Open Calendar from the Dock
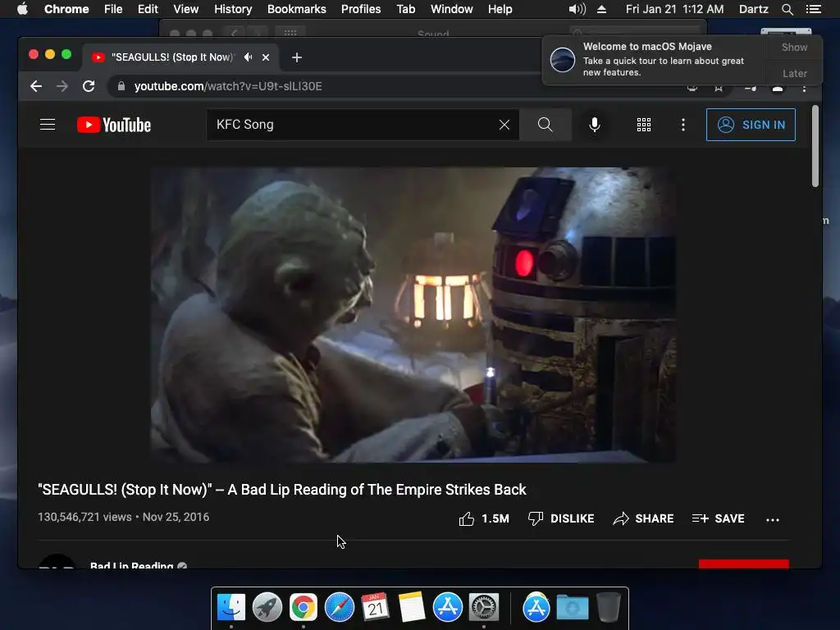840x630 pixels. 375,607
